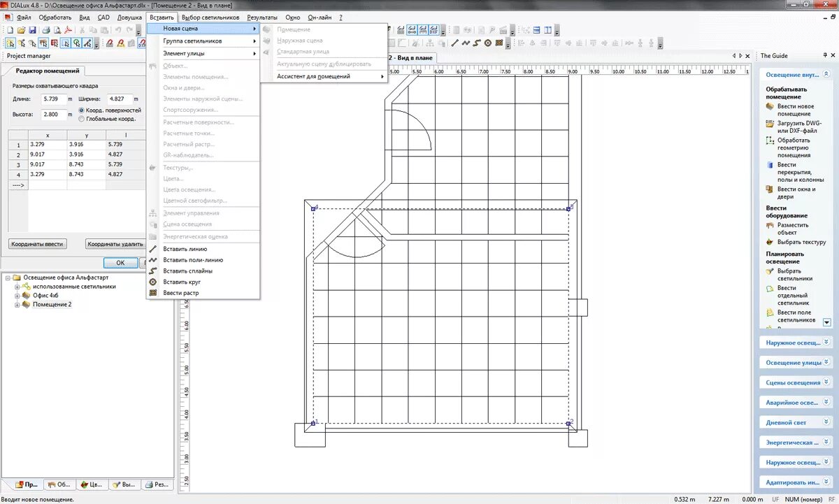Click the arrow selection tool in second toolbar
Image resolution: width=839 pixels, height=504 pixels.
[x=10, y=43]
